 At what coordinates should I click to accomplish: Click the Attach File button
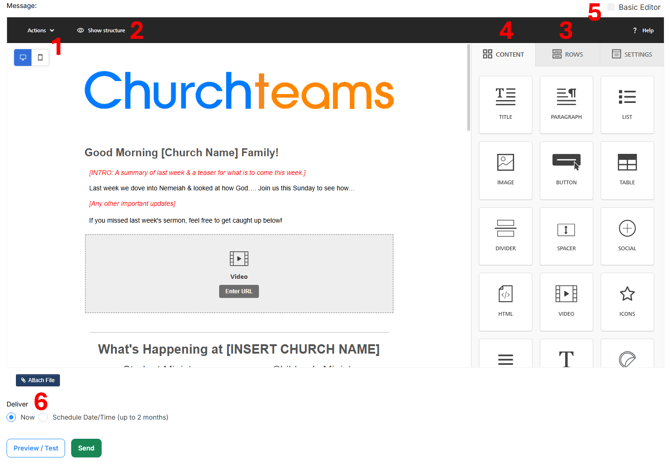pyautogui.click(x=38, y=380)
